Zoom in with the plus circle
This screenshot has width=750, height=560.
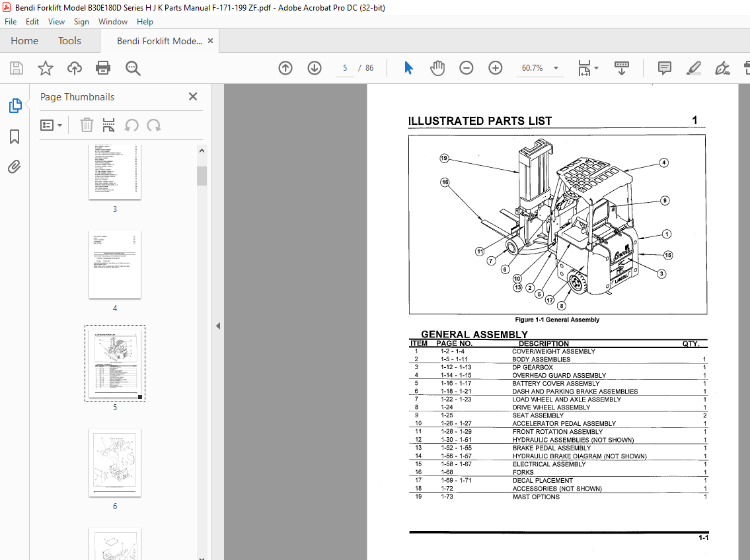(x=495, y=68)
